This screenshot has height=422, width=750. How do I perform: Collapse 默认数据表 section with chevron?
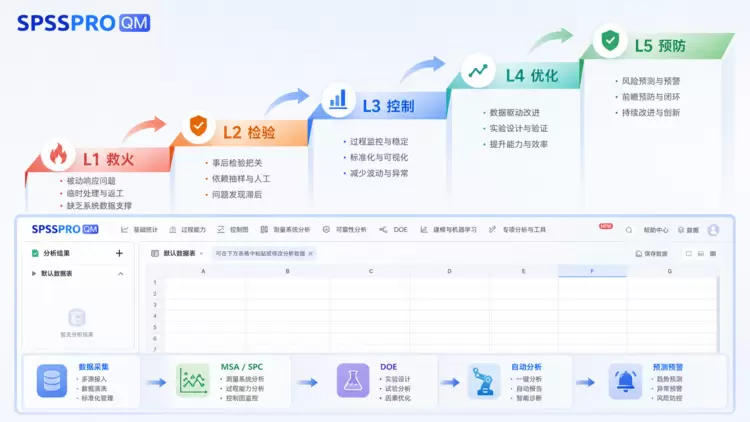pyautogui.click(x=121, y=274)
